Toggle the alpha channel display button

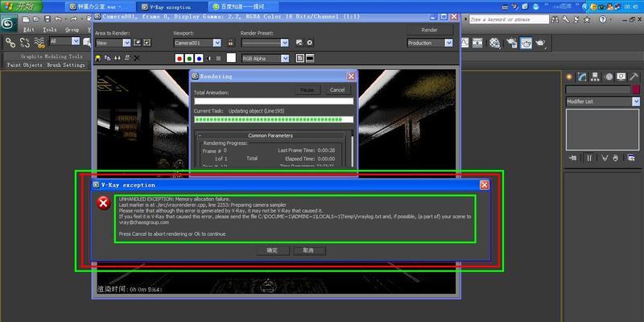pos(208,59)
